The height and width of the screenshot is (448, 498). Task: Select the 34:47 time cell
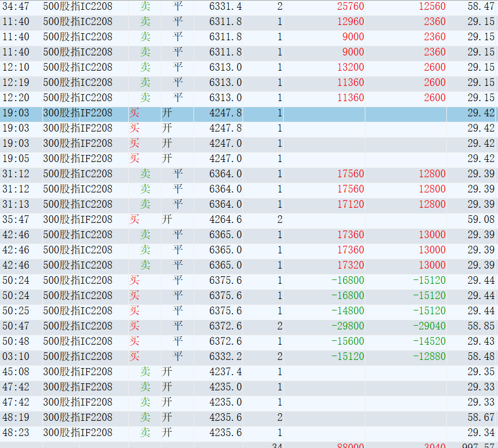16,7
